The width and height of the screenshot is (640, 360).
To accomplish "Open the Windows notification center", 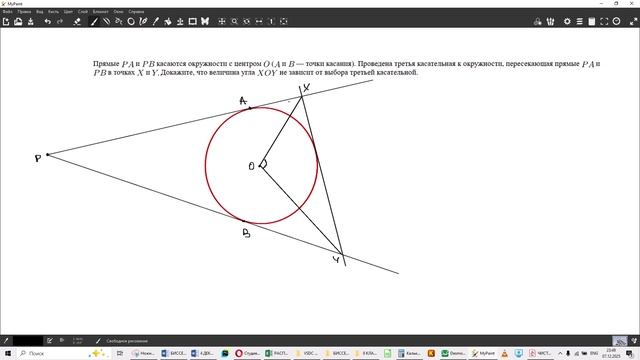I will pyautogui.click(x=630, y=353).
